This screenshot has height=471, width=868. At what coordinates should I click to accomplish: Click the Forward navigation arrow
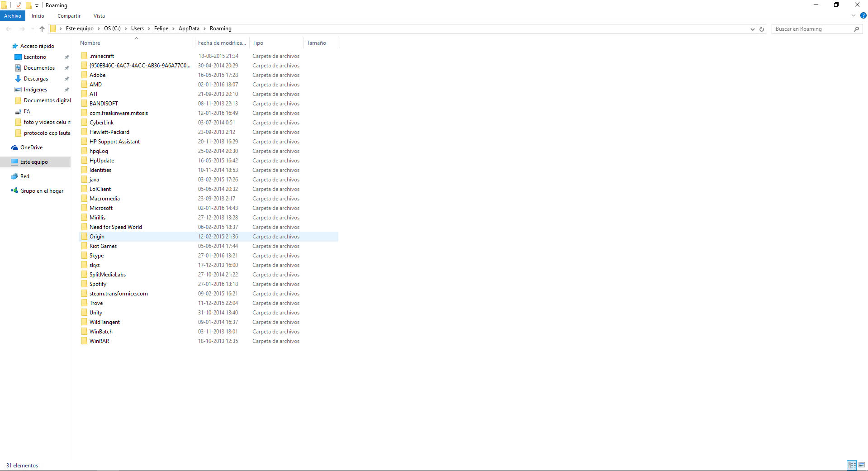point(22,29)
